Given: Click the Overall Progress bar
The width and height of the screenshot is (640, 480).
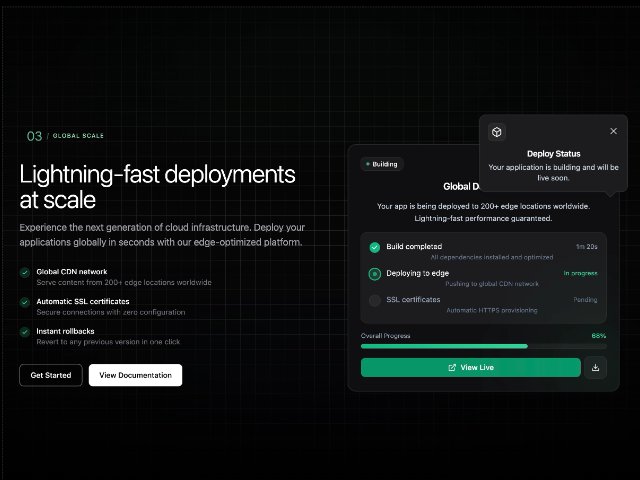Looking at the screenshot, I should (x=484, y=346).
